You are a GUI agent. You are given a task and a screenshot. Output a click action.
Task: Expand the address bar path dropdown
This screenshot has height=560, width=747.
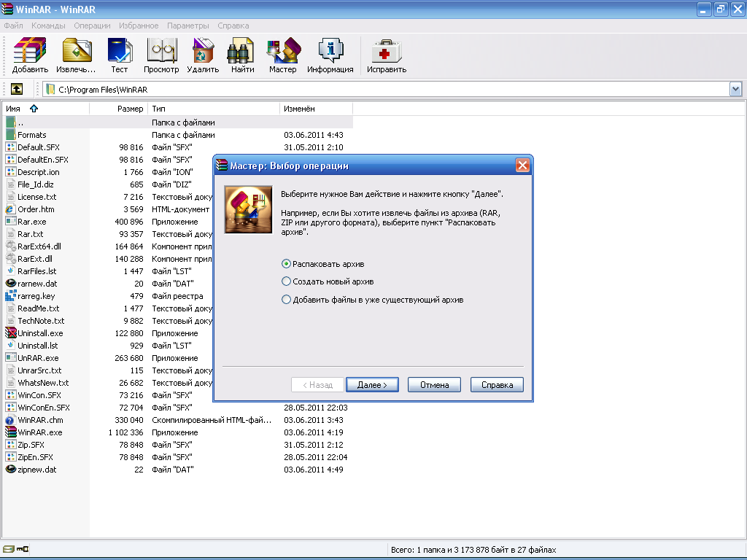click(x=735, y=89)
